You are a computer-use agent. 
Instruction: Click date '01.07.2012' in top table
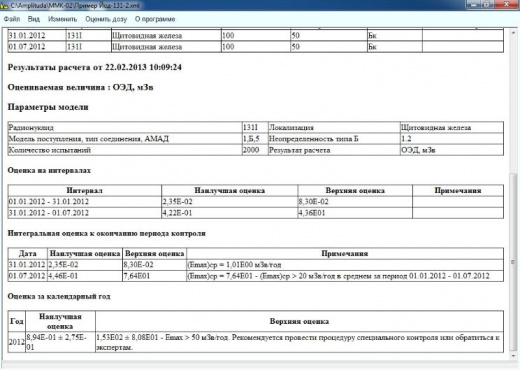click(37, 47)
